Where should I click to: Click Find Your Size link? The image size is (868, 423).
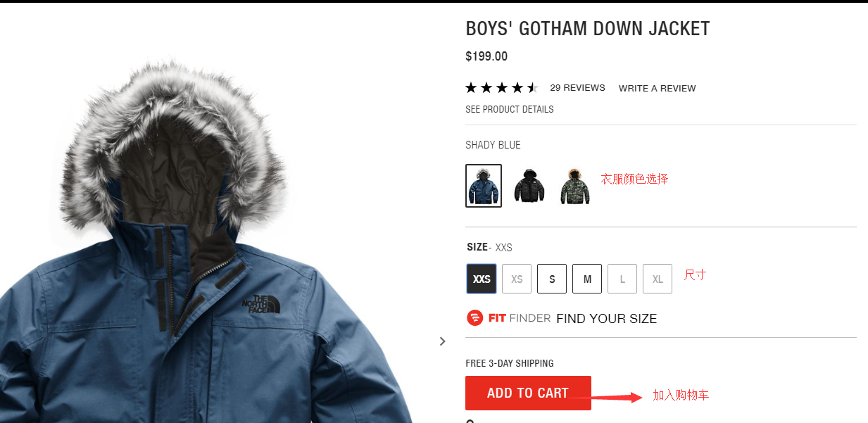pos(606,319)
